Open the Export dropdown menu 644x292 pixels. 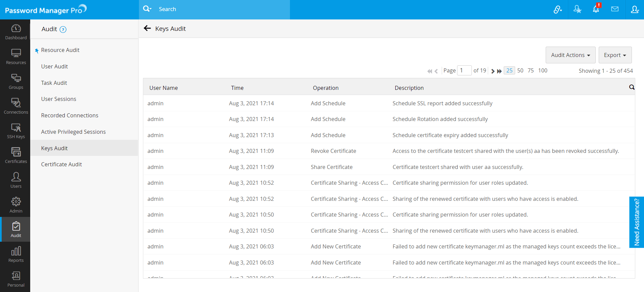point(615,55)
